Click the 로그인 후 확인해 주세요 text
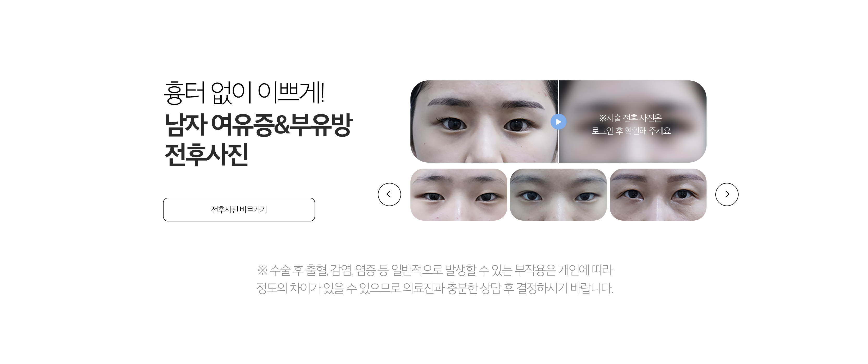Screen dimensions: 868x364 coord(631,131)
